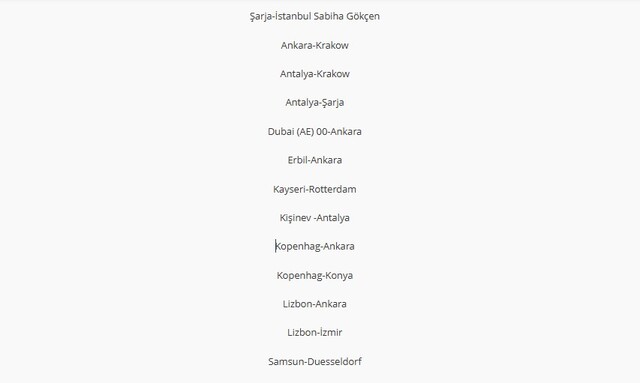
Task: Click the Erbil-Ankara route text
Action: pos(315,160)
